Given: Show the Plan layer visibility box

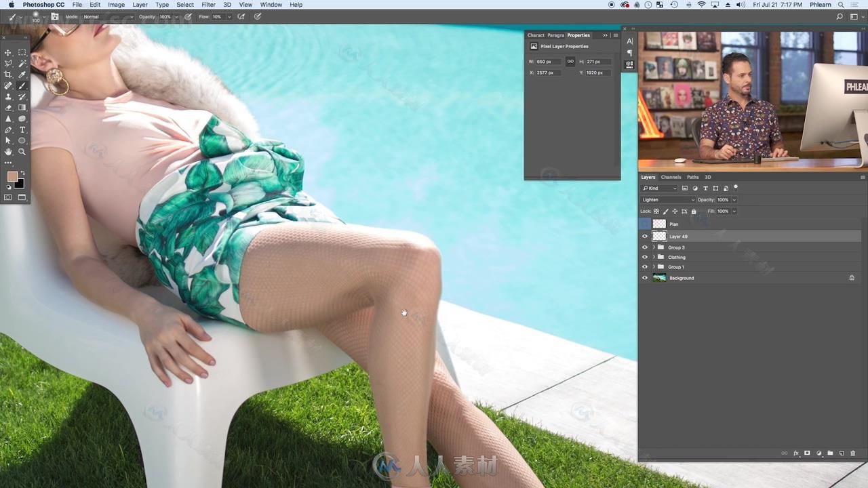Looking at the screenshot, I should coord(645,224).
